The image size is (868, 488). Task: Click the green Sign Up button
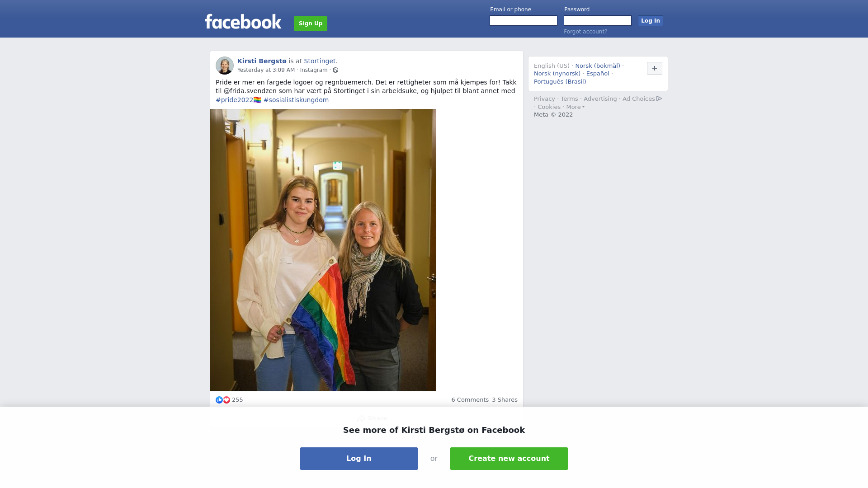(311, 23)
